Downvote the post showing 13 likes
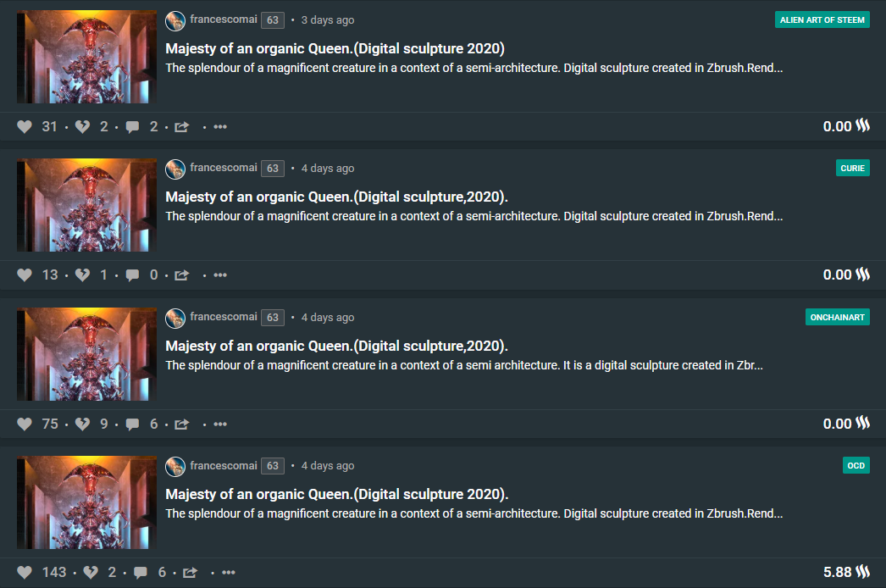The width and height of the screenshot is (886, 588). pos(82,275)
